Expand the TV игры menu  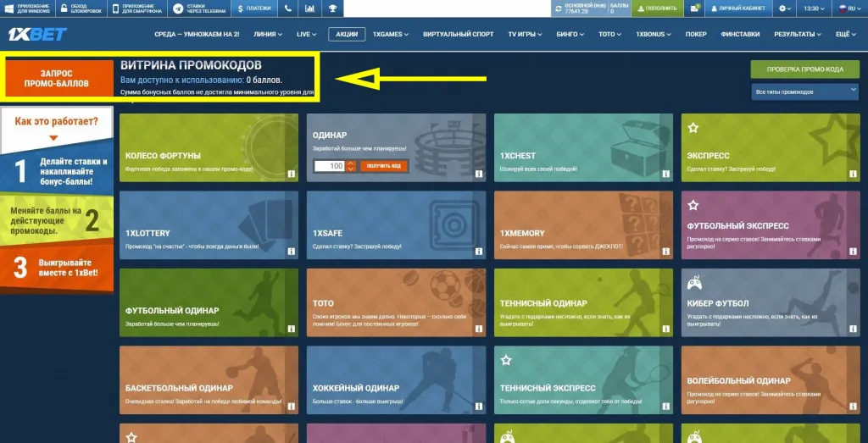coord(525,34)
